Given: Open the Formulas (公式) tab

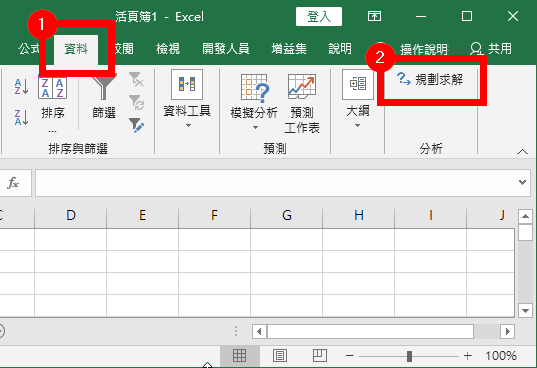Looking at the screenshot, I should pos(30,49).
